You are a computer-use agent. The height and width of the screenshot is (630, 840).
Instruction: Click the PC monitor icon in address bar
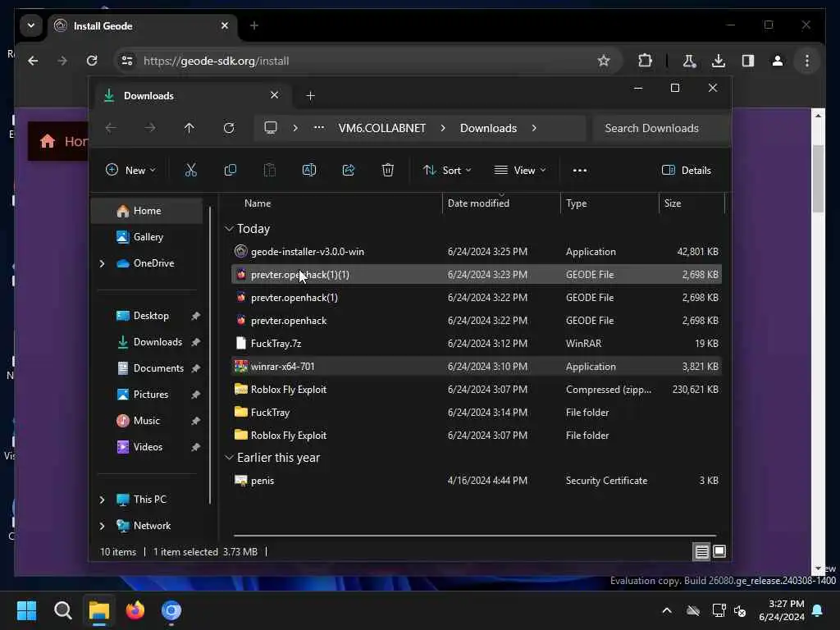[x=271, y=128]
